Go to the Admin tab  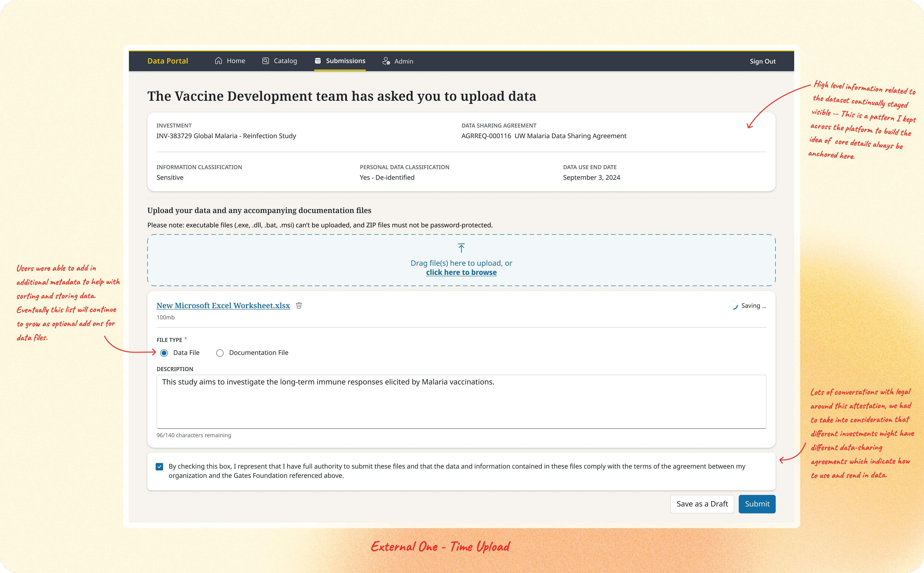(x=404, y=61)
